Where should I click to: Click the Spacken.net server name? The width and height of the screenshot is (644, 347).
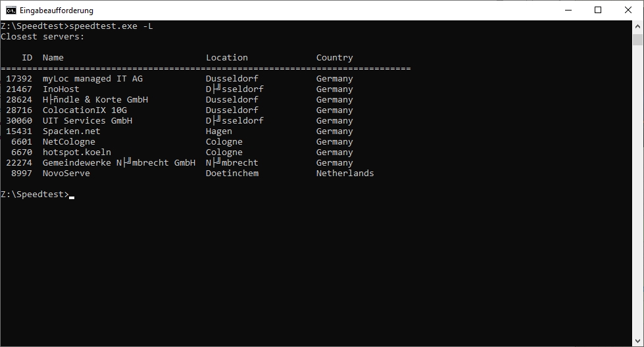72,131
